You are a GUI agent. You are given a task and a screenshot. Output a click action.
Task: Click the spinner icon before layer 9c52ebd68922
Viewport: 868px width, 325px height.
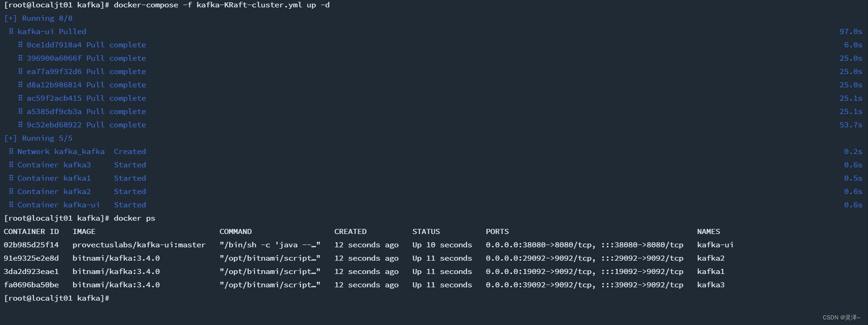[20, 125]
